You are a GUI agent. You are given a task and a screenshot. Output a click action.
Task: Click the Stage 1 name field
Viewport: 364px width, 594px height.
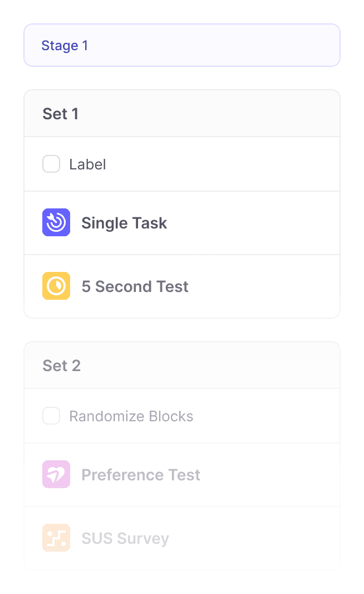click(x=211, y=45)
